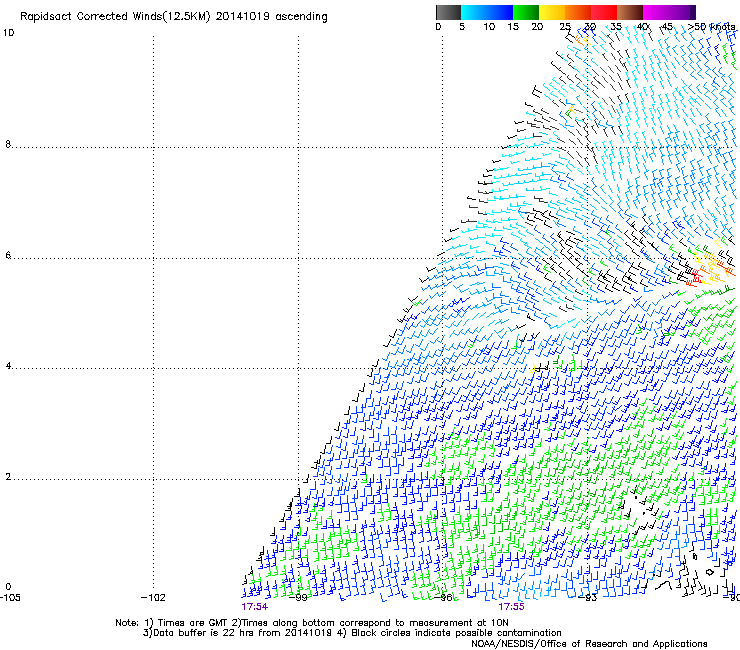Click the '>50 knots' legend label
The width and height of the screenshot is (740, 650).
(712, 27)
